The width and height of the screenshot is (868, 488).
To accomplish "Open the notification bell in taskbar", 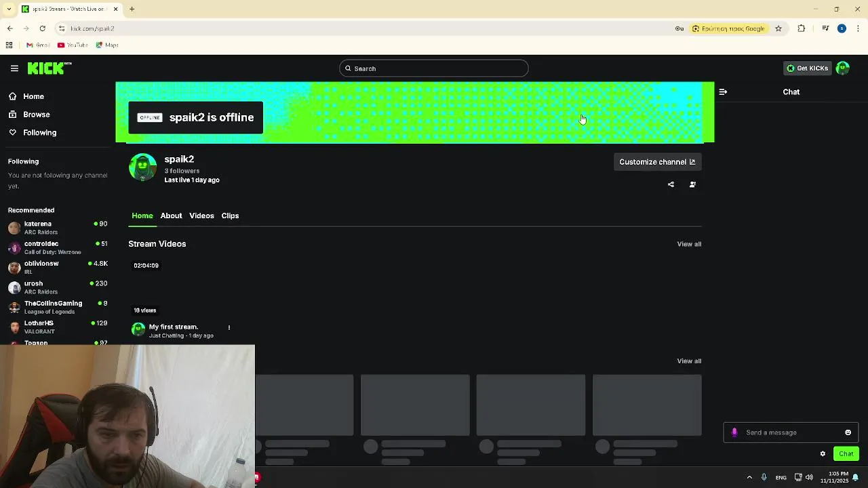I will [856, 478].
